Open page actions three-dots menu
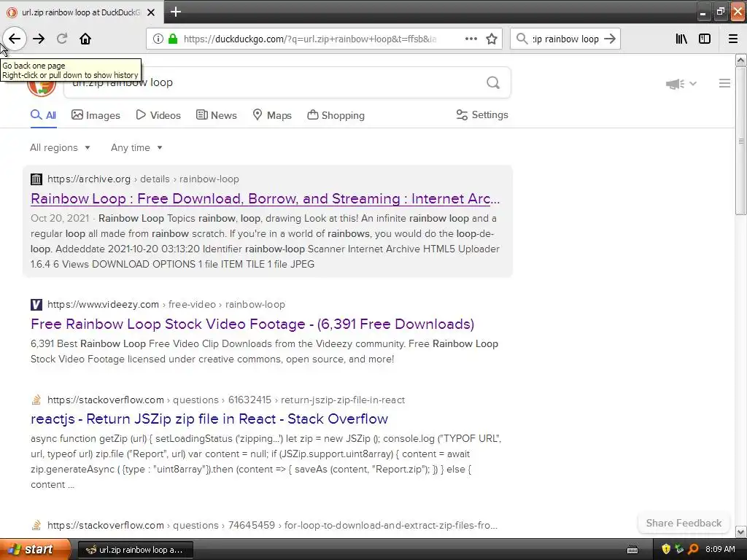This screenshot has width=747, height=560. [x=471, y=39]
